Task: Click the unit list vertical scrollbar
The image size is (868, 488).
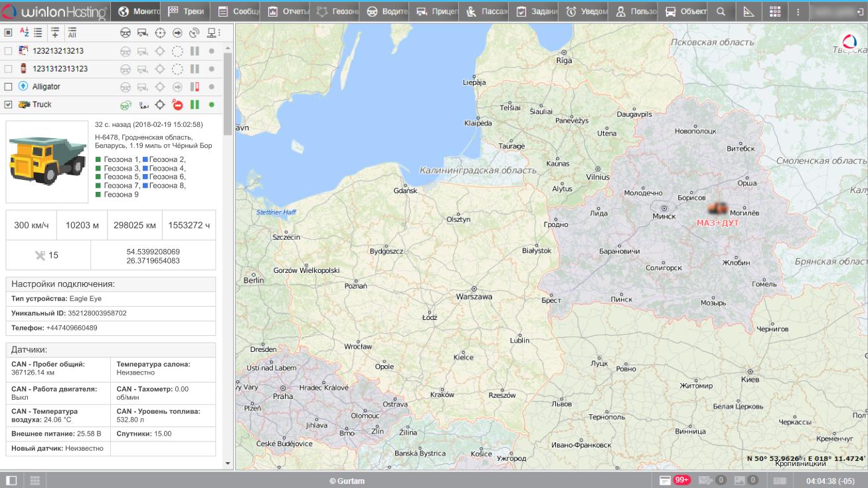Action: [228, 93]
